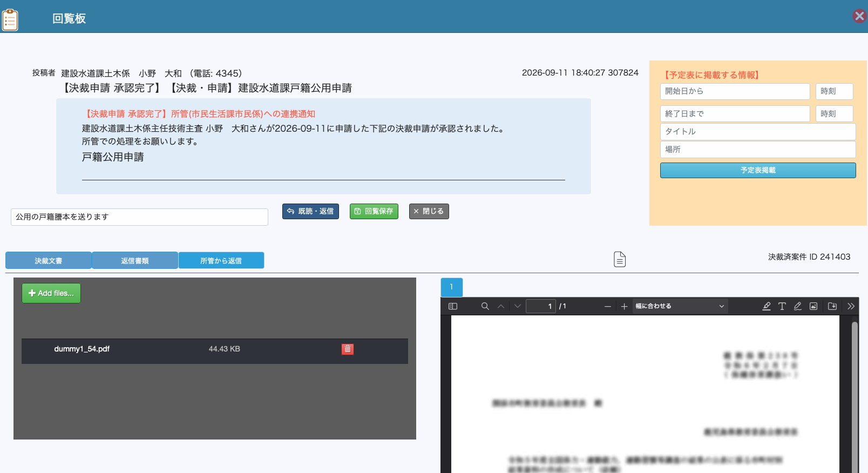Viewport: 868px width, 473px height.
Task: Click the reply text field 公用の戸籍謄本を送ります
Action: [139, 217]
